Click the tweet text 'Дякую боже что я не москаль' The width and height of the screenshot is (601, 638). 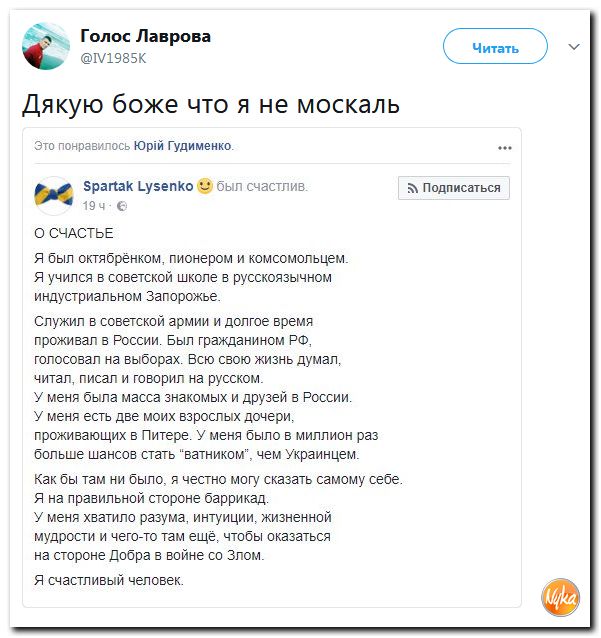click(211, 104)
